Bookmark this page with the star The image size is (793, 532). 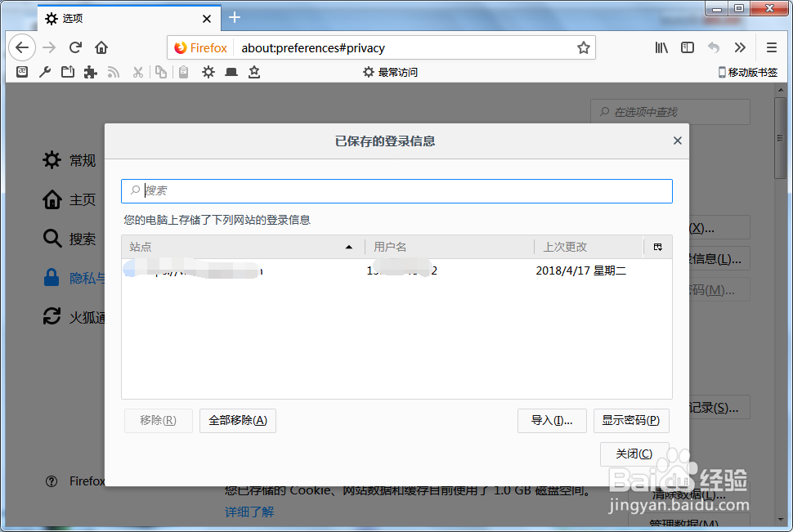[584, 48]
